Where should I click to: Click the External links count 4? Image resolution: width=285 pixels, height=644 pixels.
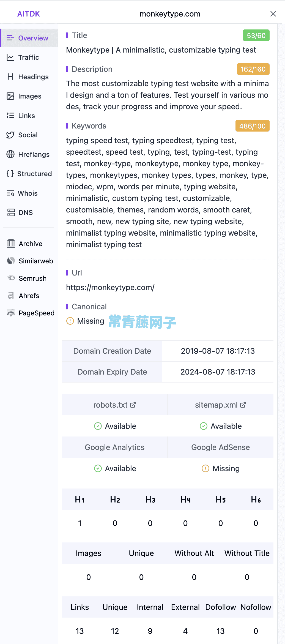tap(185, 631)
